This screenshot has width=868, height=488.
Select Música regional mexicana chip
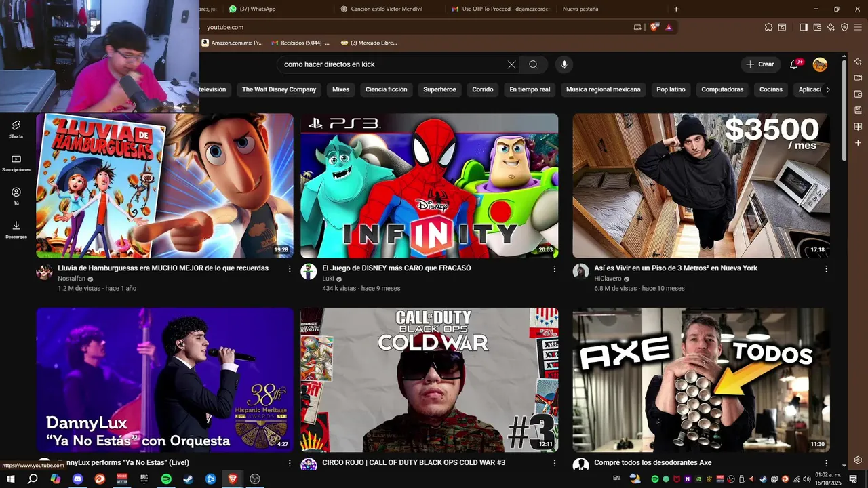click(x=604, y=89)
